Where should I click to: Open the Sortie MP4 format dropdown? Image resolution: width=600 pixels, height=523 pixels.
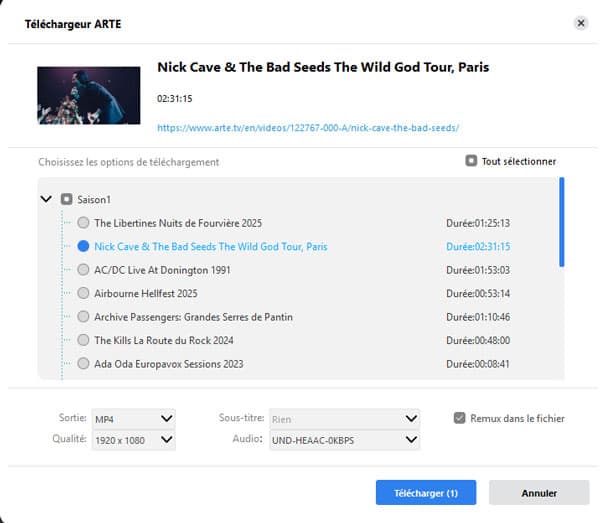pyautogui.click(x=132, y=418)
